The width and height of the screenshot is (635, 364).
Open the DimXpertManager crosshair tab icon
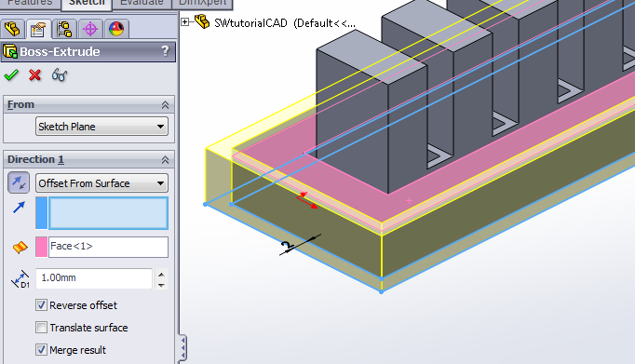pos(90,29)
